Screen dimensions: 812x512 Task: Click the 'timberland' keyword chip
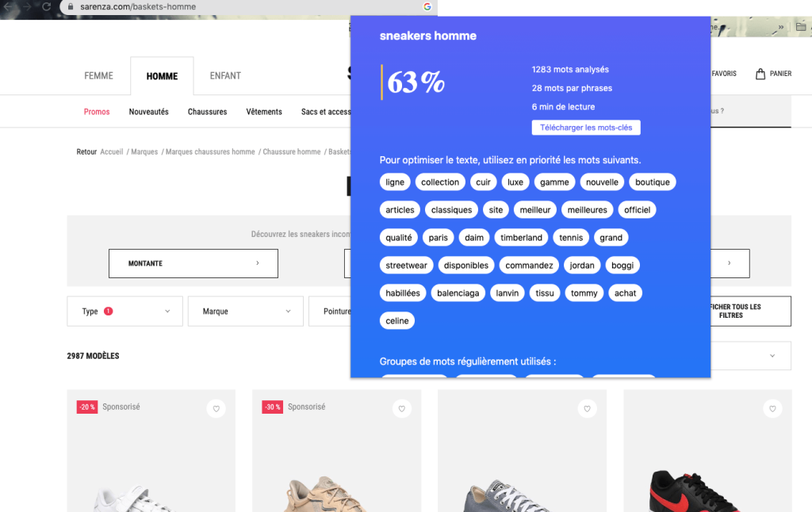pos(521,238)
